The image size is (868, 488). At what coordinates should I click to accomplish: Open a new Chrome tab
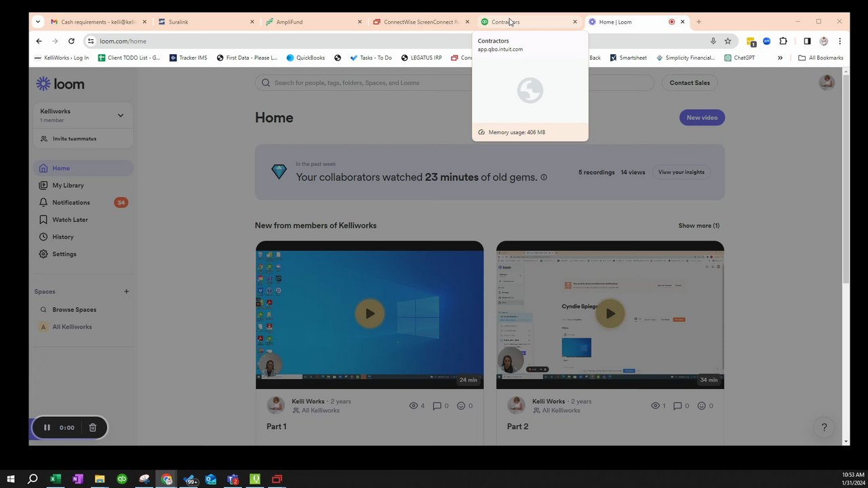point(698,22)
